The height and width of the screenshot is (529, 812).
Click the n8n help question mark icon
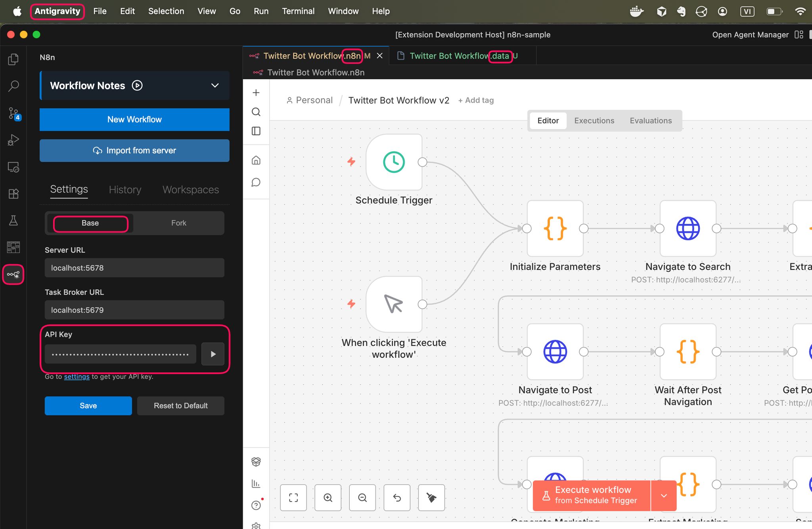pyautogui.click(x=256, y=505)
